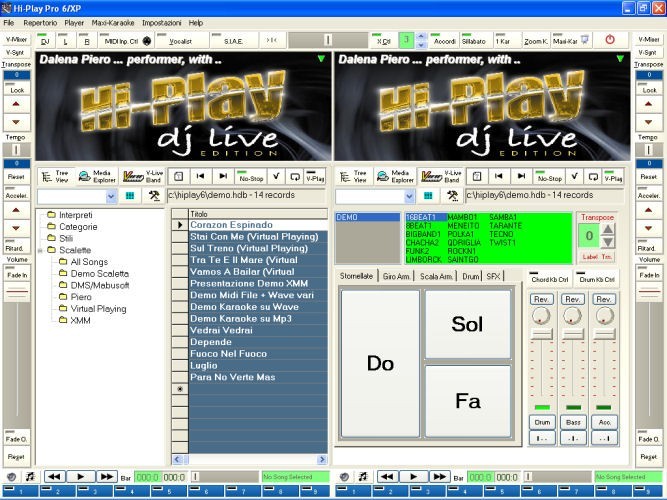
Task: Open left deck Tree View
Action: (x=56, y=176)
